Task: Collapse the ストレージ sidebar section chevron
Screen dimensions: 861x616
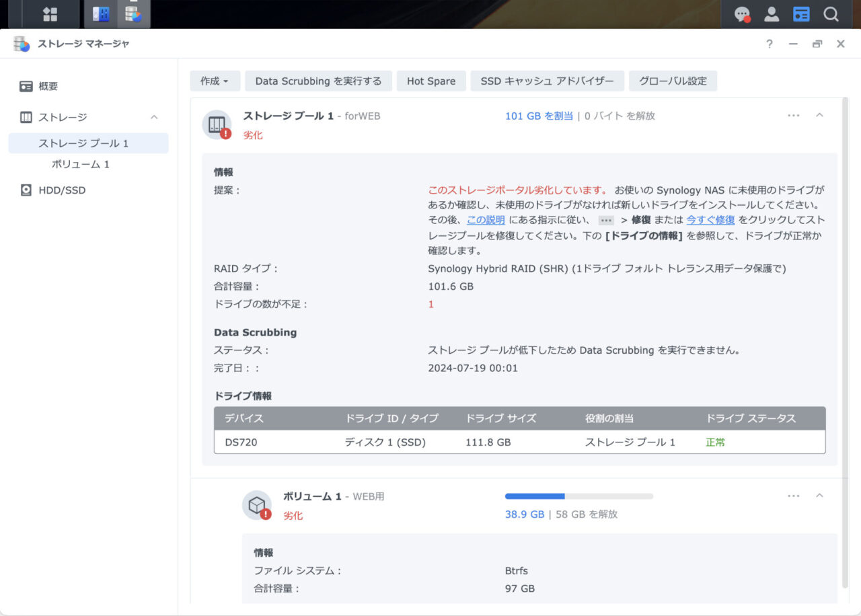Action: point(154,117)
